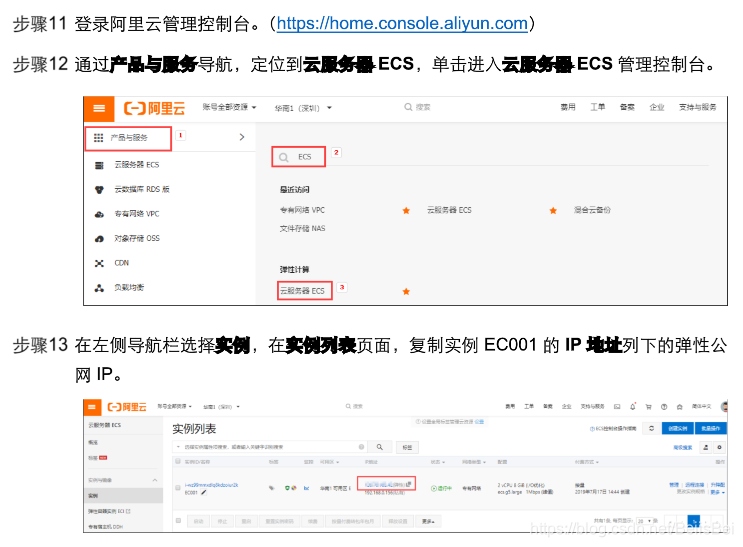Click the refresh icon button
This screenshot has height=547, width=743.
[652, 428]
